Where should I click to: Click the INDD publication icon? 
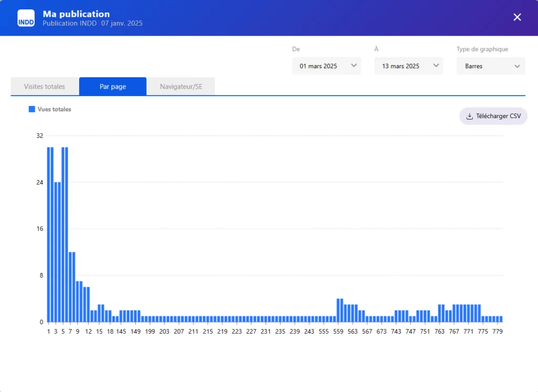pyautogui.click(x=26, y=18)
